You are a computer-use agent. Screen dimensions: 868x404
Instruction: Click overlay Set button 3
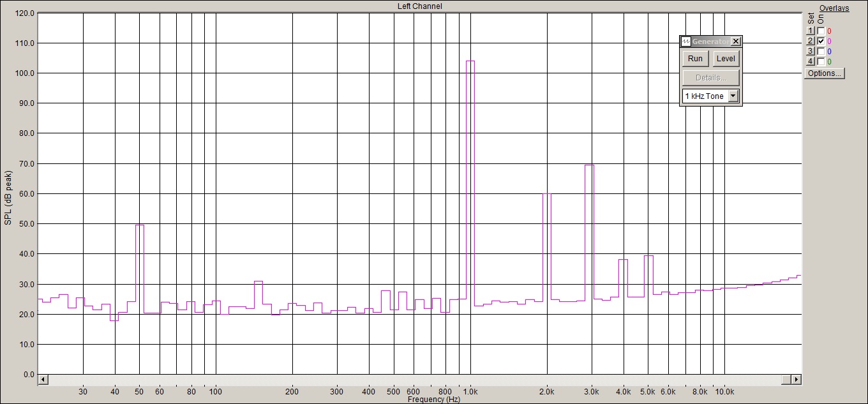811,51
